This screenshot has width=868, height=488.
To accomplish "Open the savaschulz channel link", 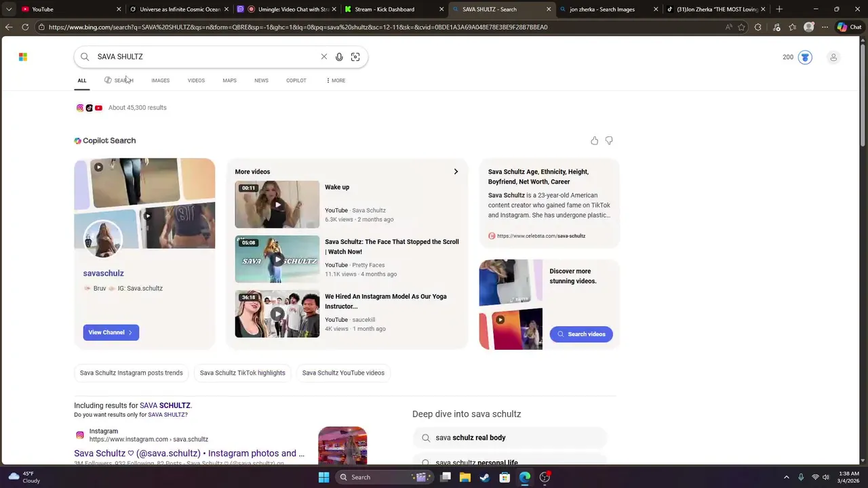I will (103, 273).
